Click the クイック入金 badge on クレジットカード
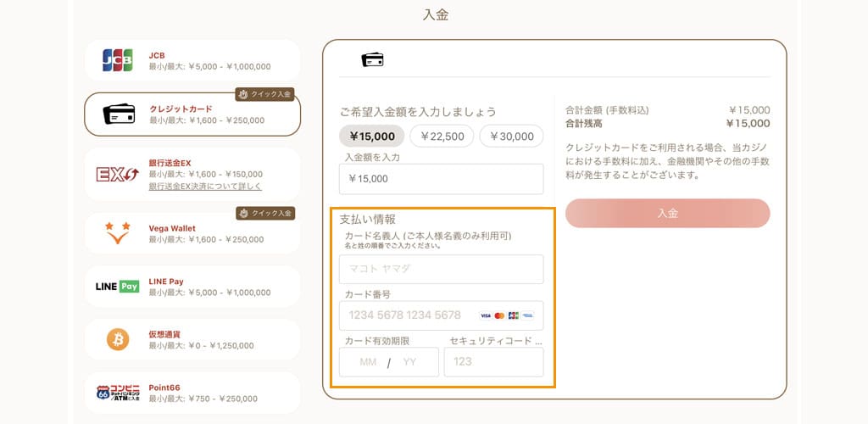868x424 pixels. tap(264, 94)
